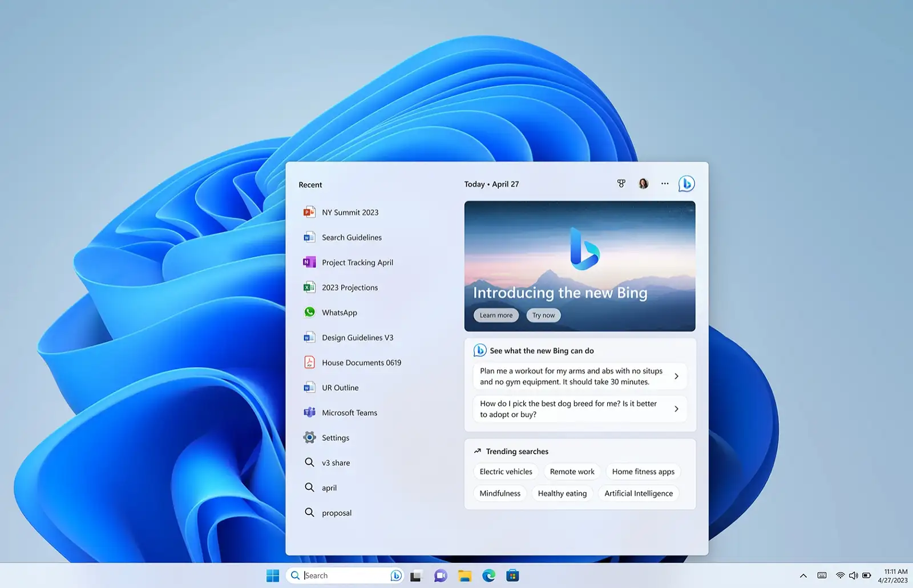Screen dimensions: 913x588
Task: Click 'Today • April 27' header text
Action: coord(491,184)
